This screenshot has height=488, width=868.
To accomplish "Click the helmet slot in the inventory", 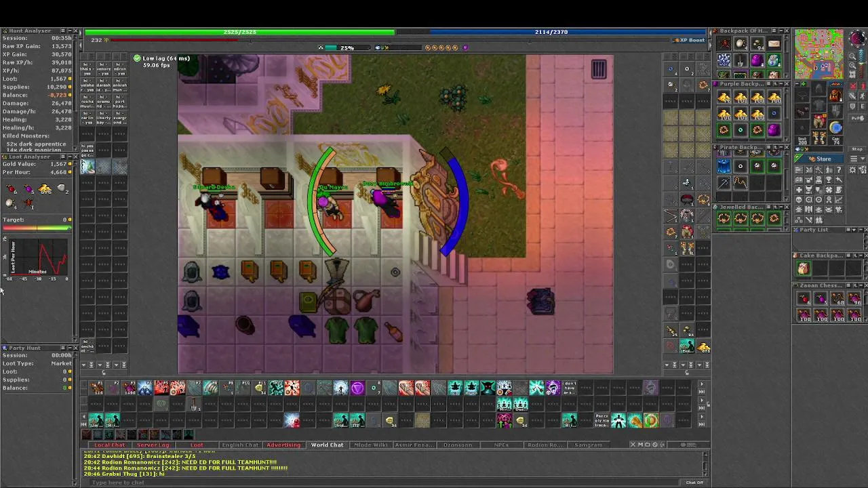I will point(818,88).
